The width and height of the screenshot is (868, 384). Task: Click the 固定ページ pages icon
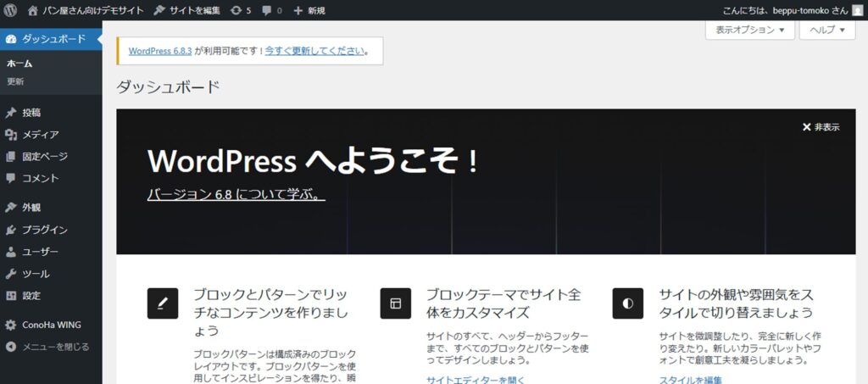coord(10,157)
